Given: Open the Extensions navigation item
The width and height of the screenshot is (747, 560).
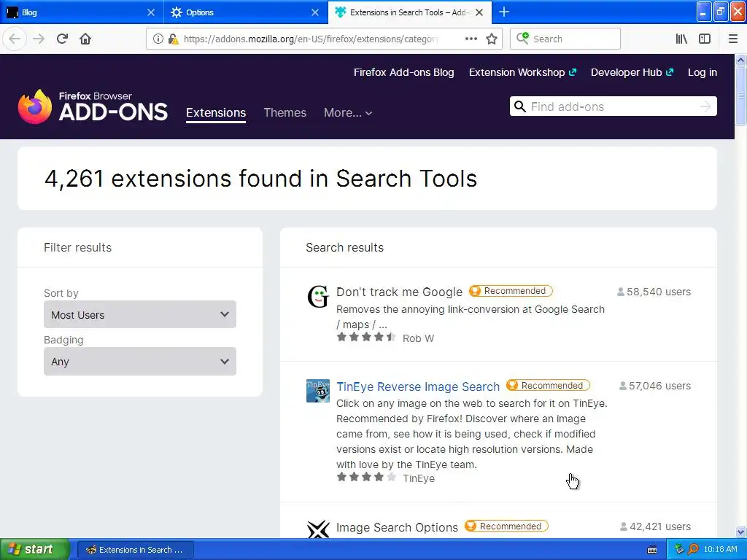Looking at the screenshot, I should coord(216,113).
